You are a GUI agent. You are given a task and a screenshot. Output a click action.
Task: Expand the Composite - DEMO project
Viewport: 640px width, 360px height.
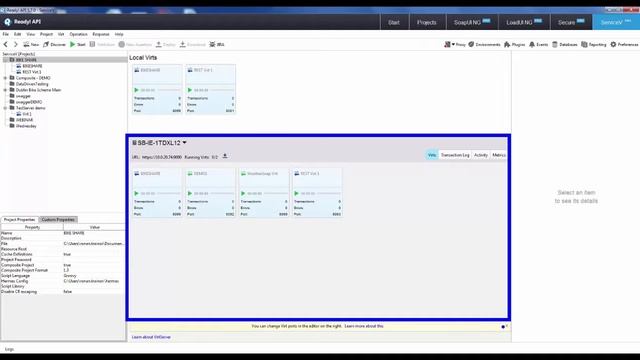click(x=6, y=78)
